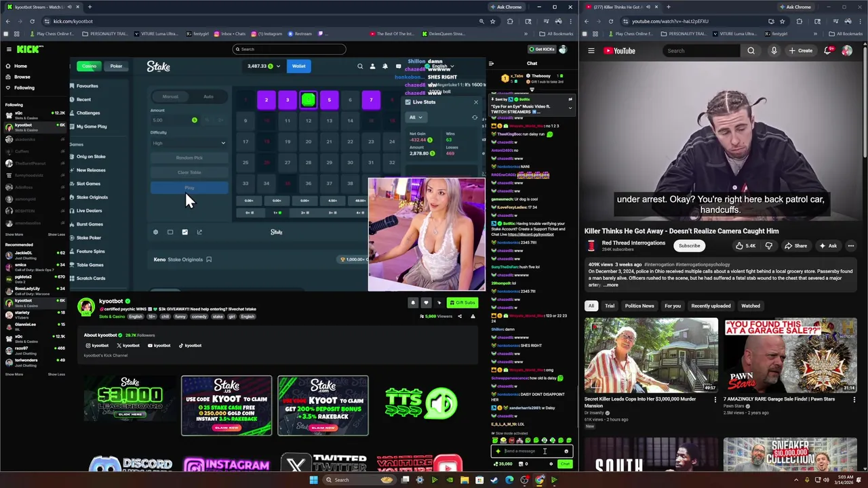Toggle Keno number 6 tile
Viewport: 868px width, 488px height.
pyautogui.click(x=350, y=100)
